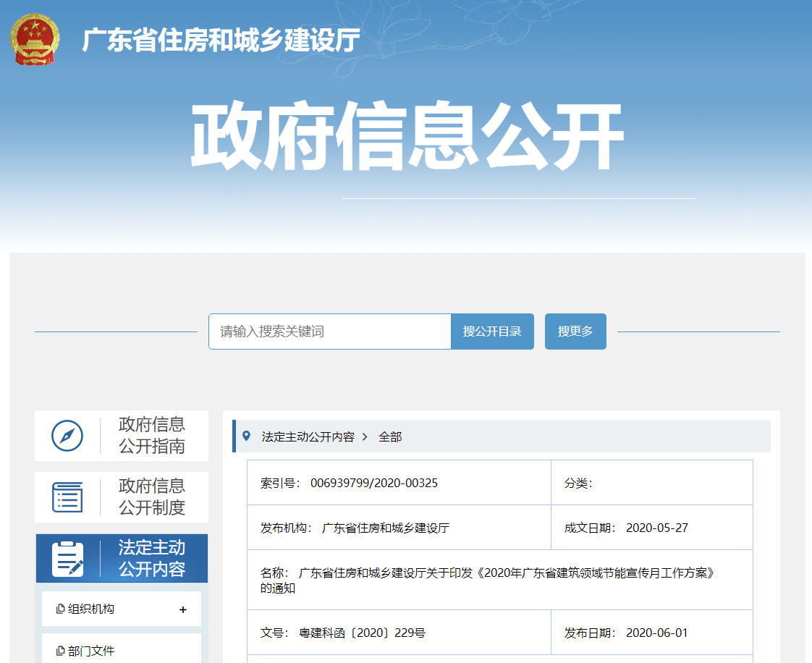This screenshot has height=663, width=812.
Task: Open 政府信息公开制度 menu item
Action: click(122, 497)
